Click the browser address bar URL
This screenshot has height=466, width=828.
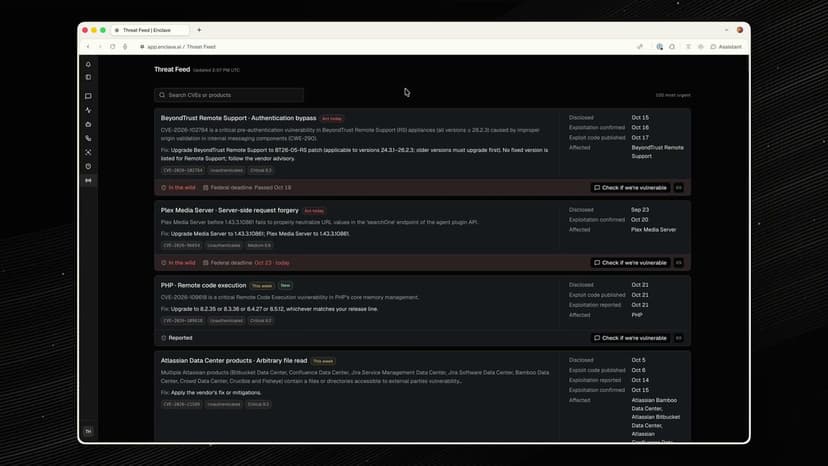tap(181, 46)
